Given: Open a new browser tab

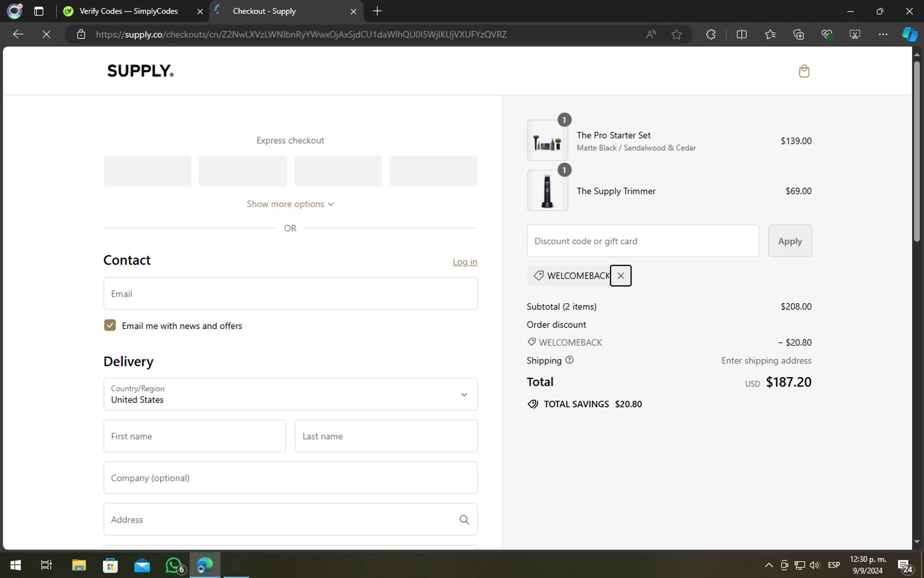Looking at the screenshot, I should point(377,11).
